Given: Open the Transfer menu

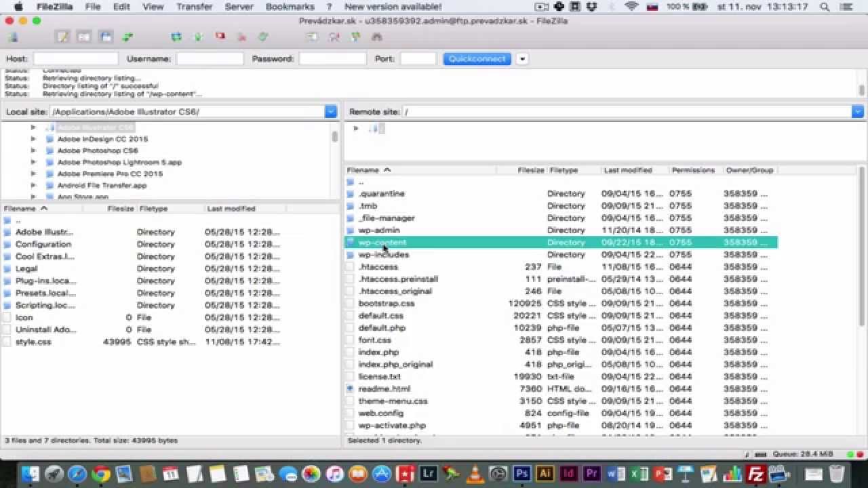Looking at the screenshot, I should coord(195,7).
